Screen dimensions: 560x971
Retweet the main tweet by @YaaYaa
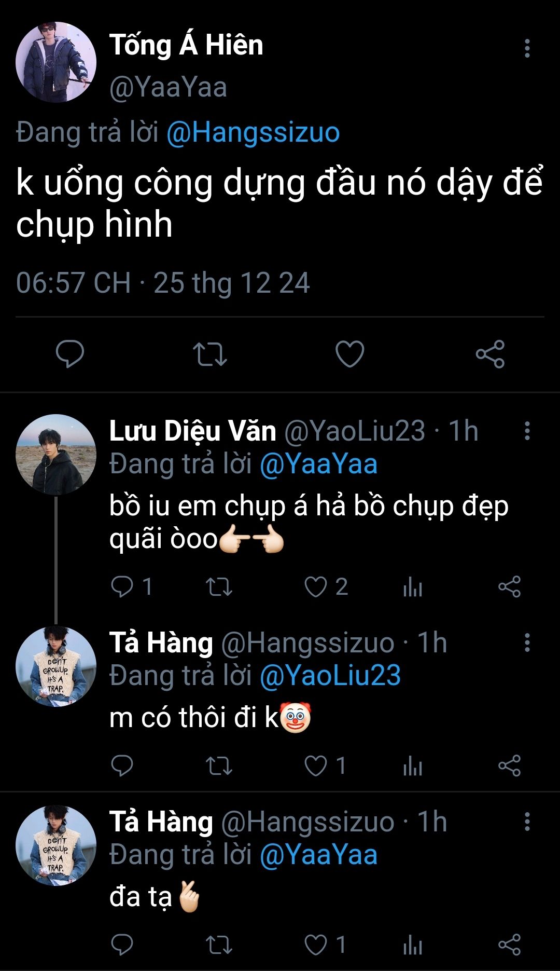210,354
